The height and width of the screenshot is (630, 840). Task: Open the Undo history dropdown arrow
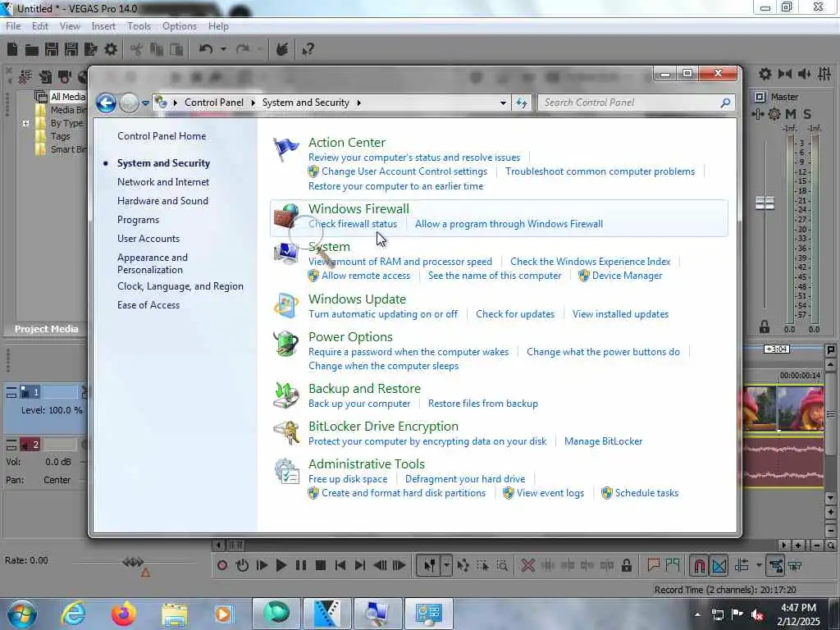pyautogui.click(x=223, y=49)
